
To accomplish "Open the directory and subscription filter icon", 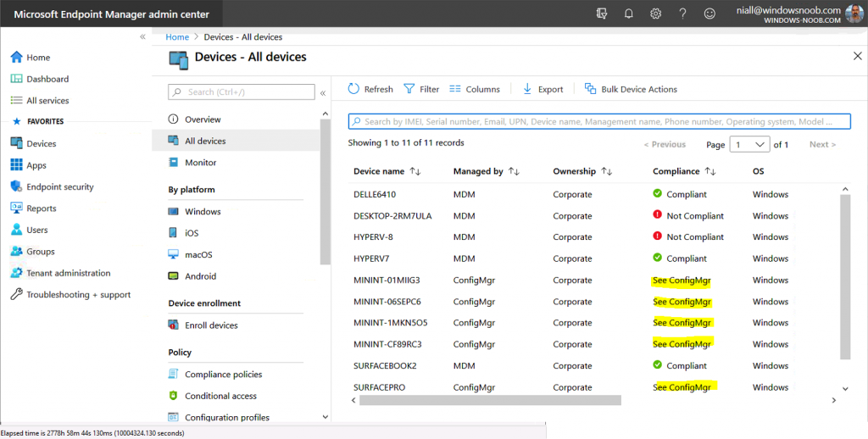I will (602, 14).
